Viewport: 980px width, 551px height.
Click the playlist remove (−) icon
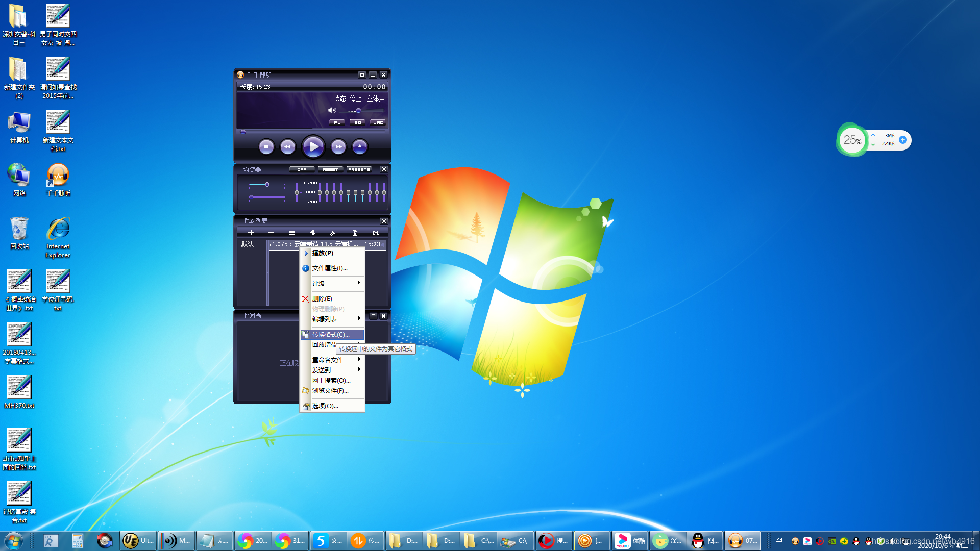pos(271,233)
